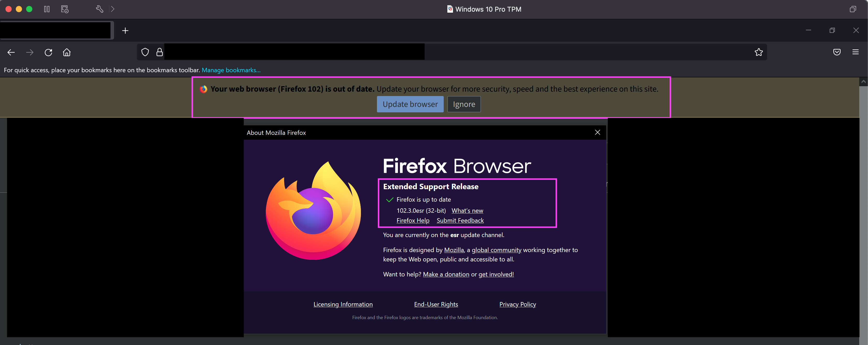This screenshot has height=345, width=868.
Task: Save the page to Pocket
Action: tap(837, 52)
